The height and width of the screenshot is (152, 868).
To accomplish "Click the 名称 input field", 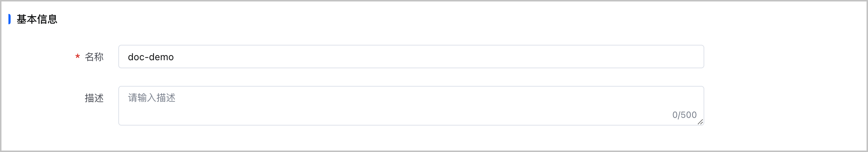I will pos(411,57).
